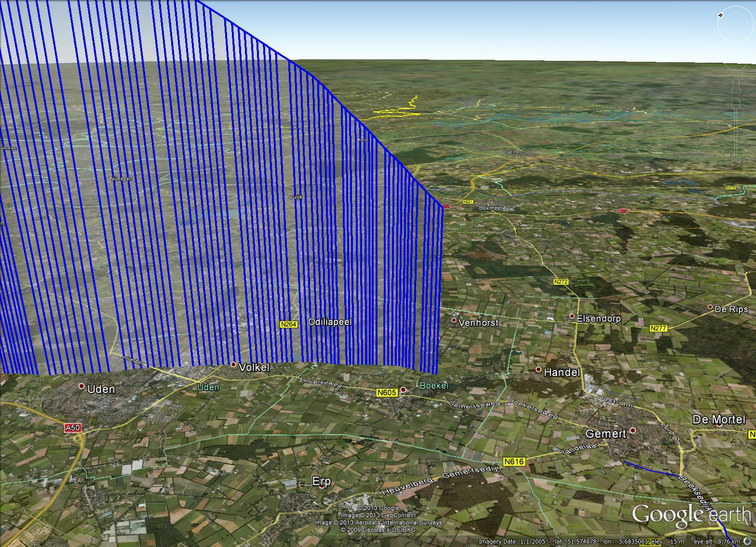This screenshot has width=756, height=547.
Task: Click the N272 road shield
Action: point(561,282)
